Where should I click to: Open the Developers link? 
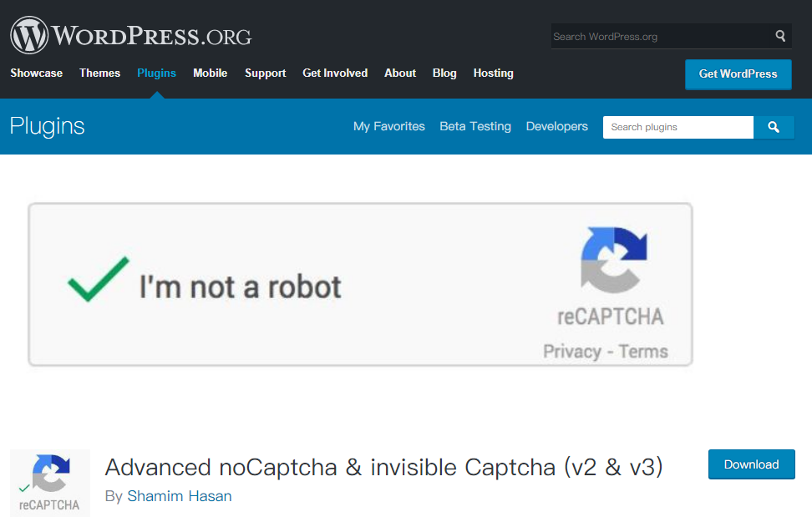[x=556, y=126]
